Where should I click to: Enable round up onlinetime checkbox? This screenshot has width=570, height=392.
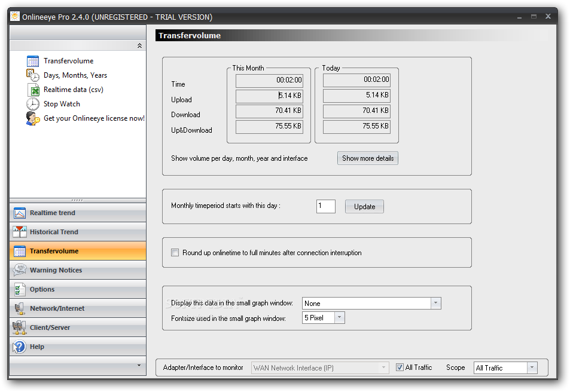(x=175, y=253)
